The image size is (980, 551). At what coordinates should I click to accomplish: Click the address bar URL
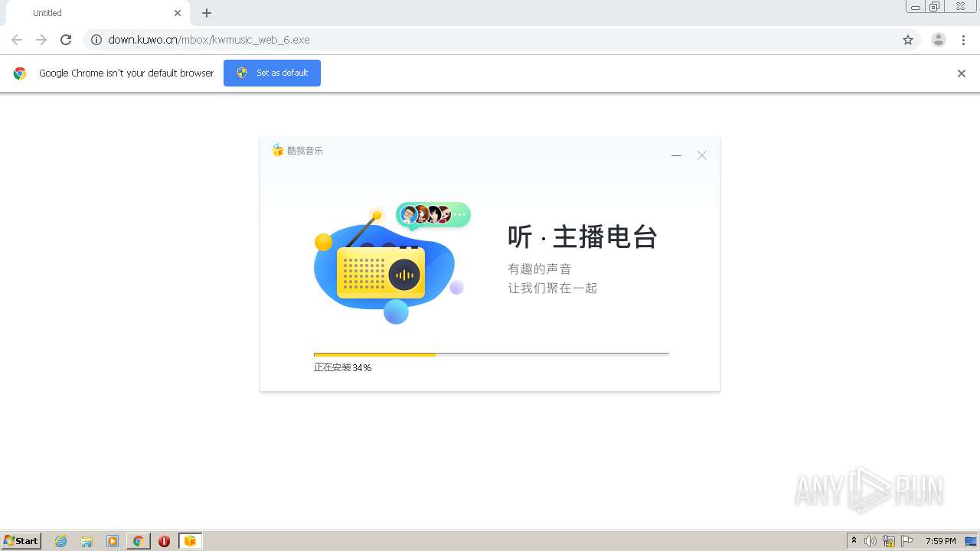coord(209,40)
